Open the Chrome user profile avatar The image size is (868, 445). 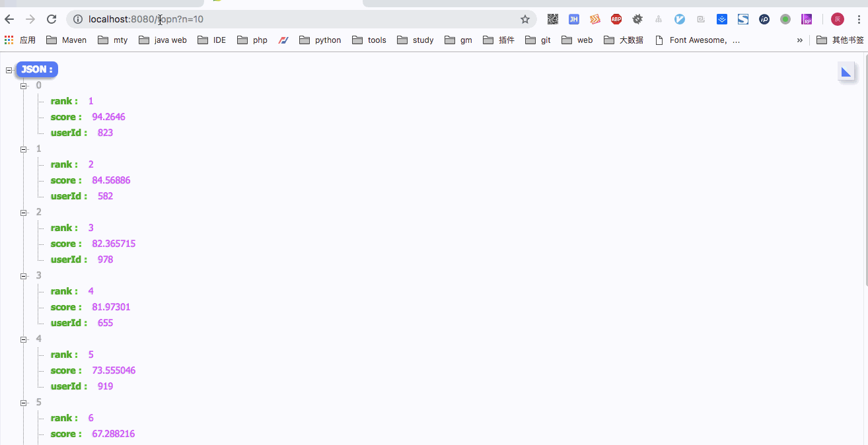838,19
